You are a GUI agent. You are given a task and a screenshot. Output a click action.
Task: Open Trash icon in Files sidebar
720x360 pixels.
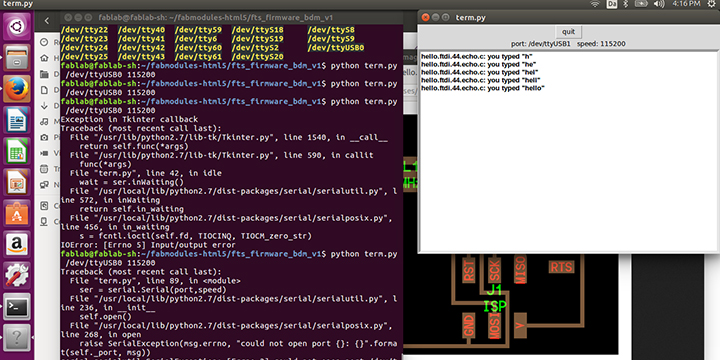point(44,169)
